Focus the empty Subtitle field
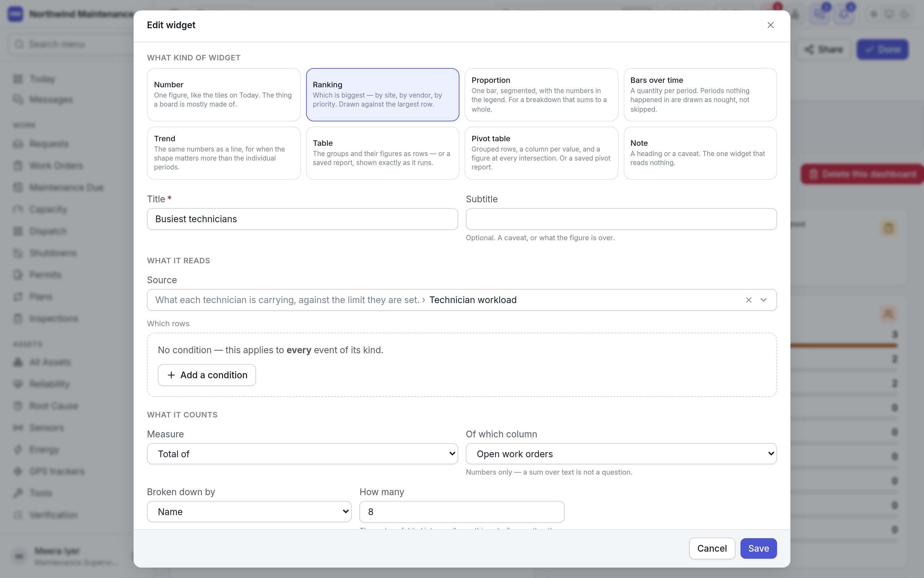Viewport: 924px width, 578px height. [x=621, y=219]
